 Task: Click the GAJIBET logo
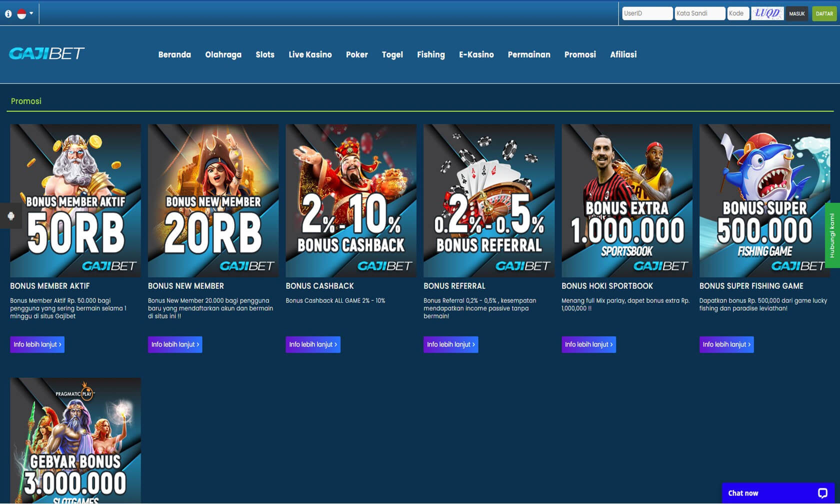(x=46, y=53)
